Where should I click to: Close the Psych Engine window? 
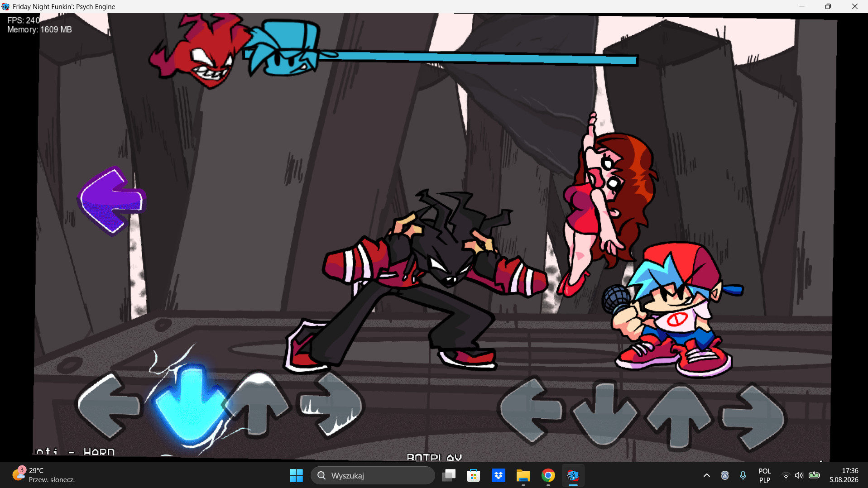tap(855, 6)
